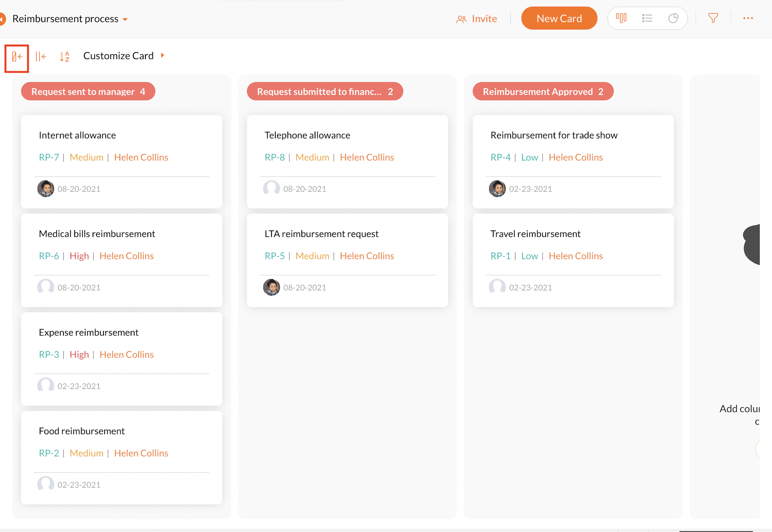Click the empty avatar on Travel reimbursement card
This screenshot has width=772, height=532.
point(497,287)
